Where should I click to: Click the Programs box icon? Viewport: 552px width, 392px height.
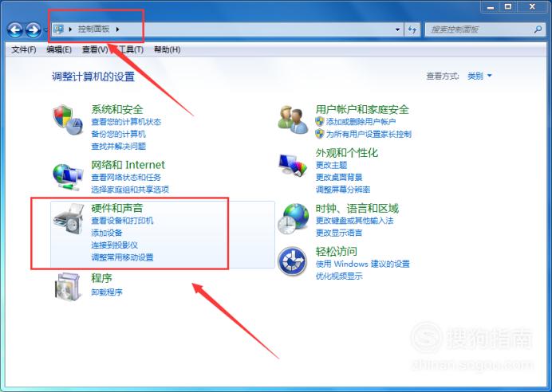[68, 287]
